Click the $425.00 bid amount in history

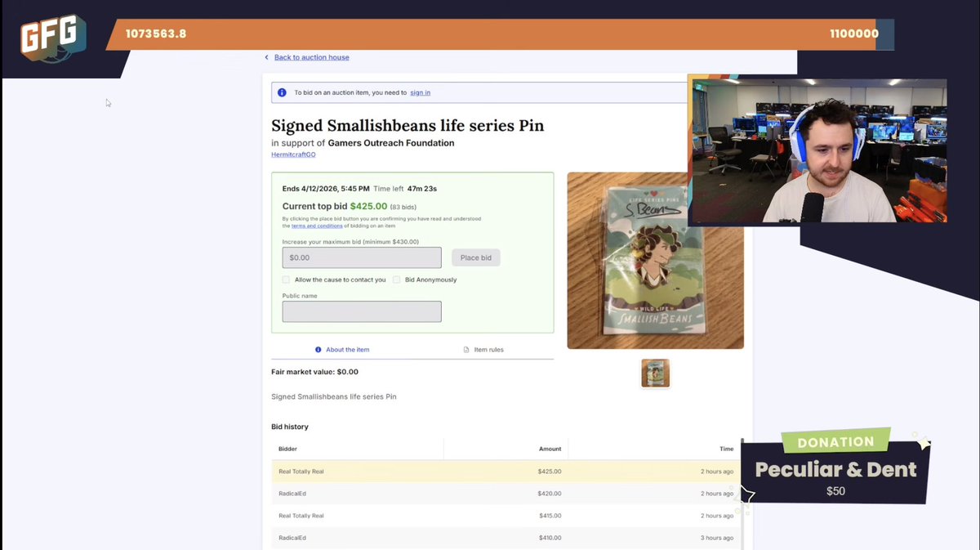[550, 472]
